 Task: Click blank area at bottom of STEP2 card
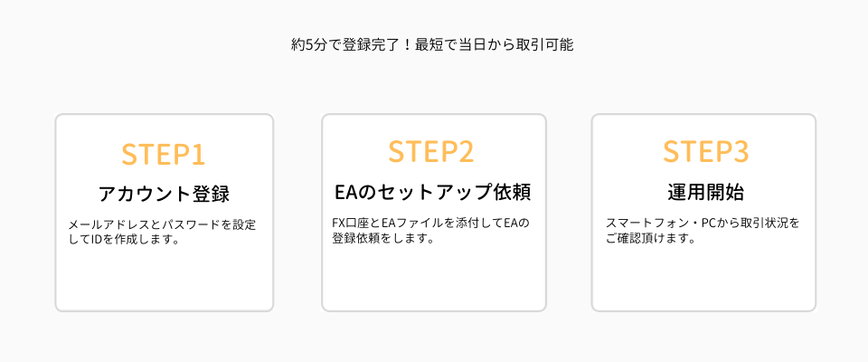[x=433, y=285]
